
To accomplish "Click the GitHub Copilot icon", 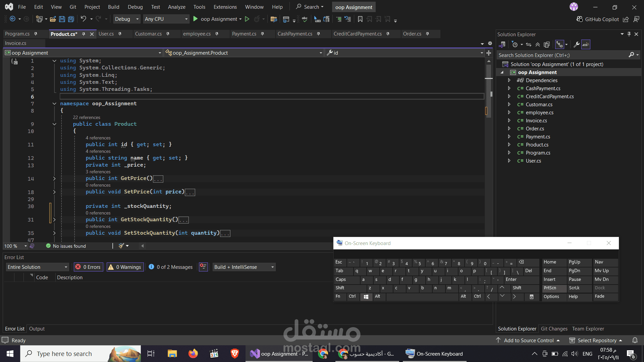I will click(x=579, y=19).
